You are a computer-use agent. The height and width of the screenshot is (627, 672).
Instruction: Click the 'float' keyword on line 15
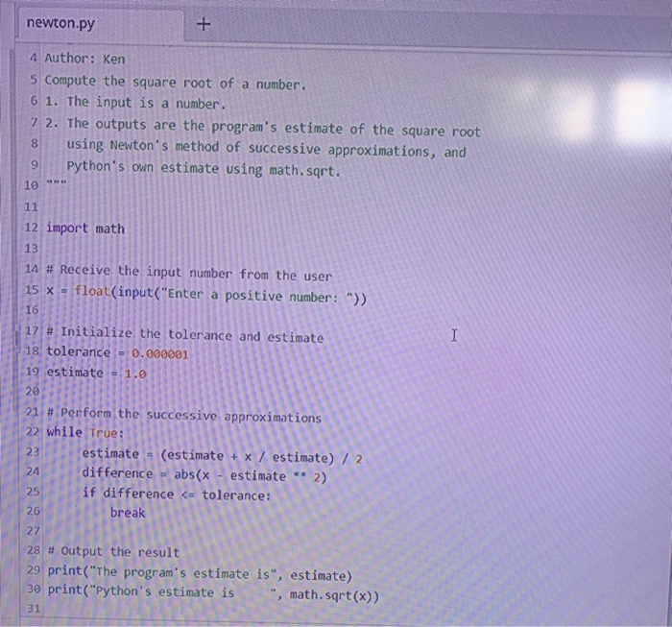coord(92,291)
